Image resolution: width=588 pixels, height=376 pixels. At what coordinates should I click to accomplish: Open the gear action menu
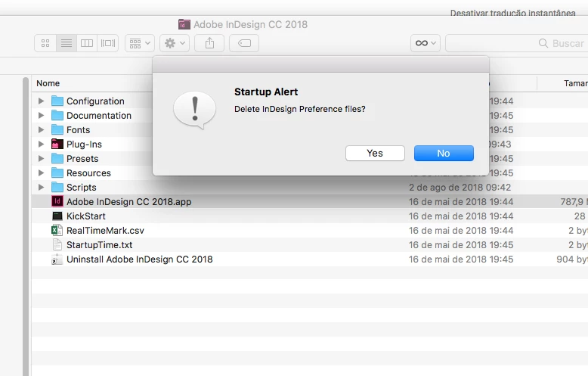[x=175, y=43]
